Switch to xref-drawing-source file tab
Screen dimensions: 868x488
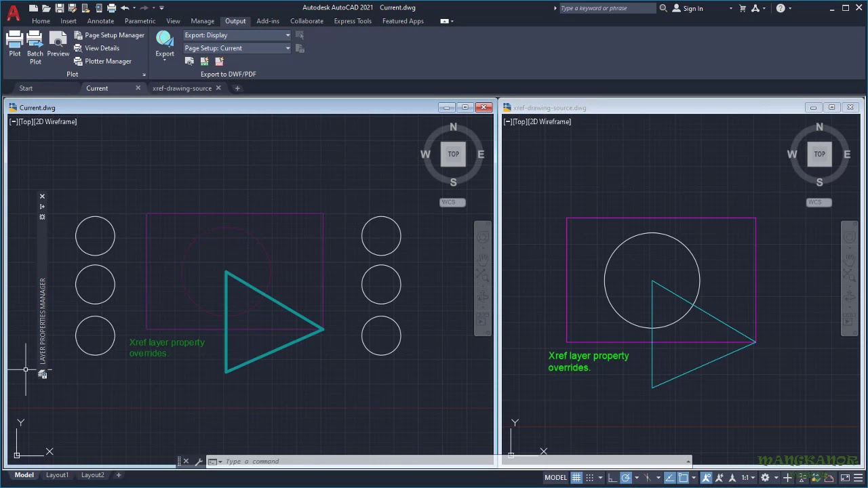(182, 88)
